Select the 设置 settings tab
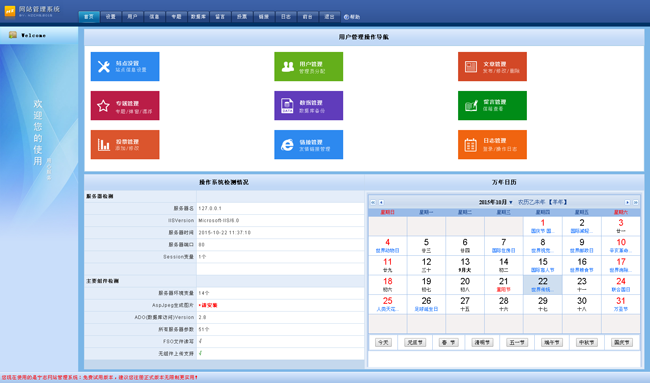Screen dimensions: 650x383 point(111,17)
